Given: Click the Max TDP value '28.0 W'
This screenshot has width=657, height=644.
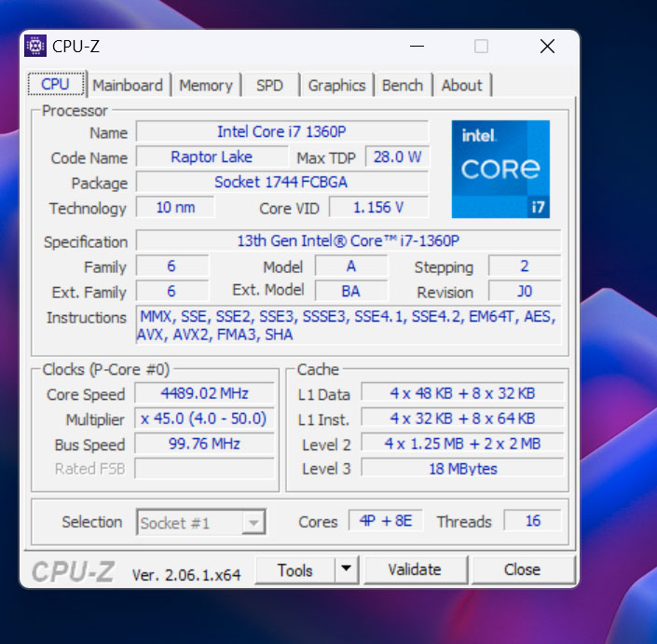Looking at the screenshot, I should point(397,157).
